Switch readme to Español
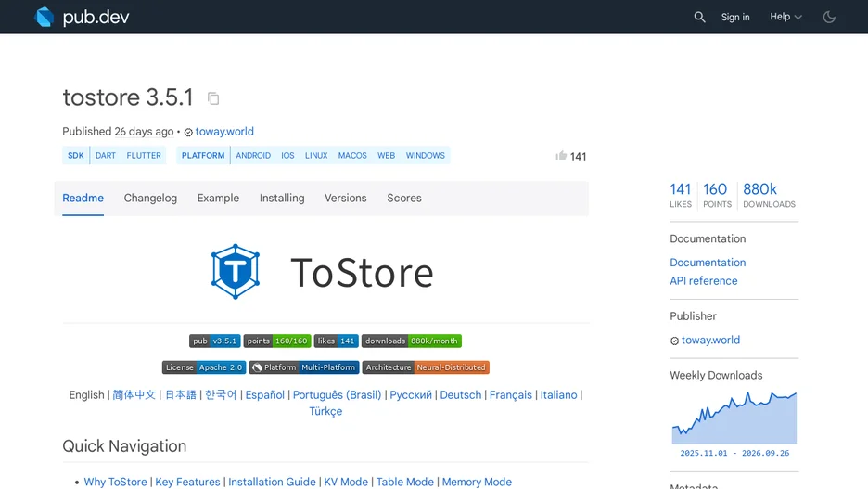Viewport: 868px width, 489px height. coord(264,395)
